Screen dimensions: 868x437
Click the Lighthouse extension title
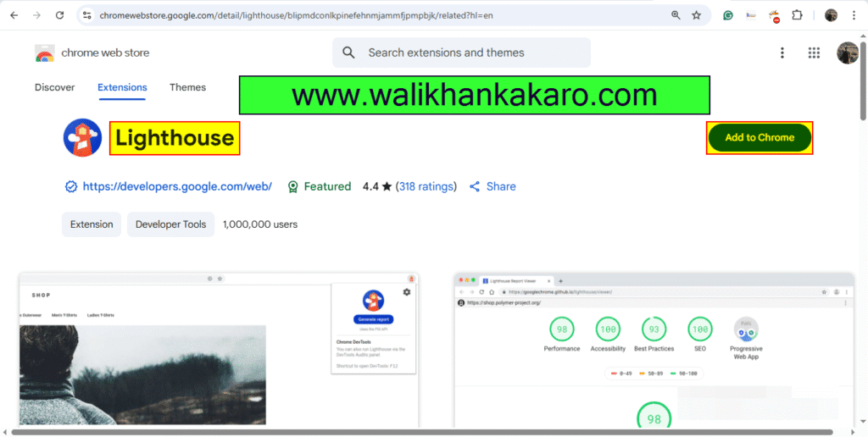click(x=175, y=138)
